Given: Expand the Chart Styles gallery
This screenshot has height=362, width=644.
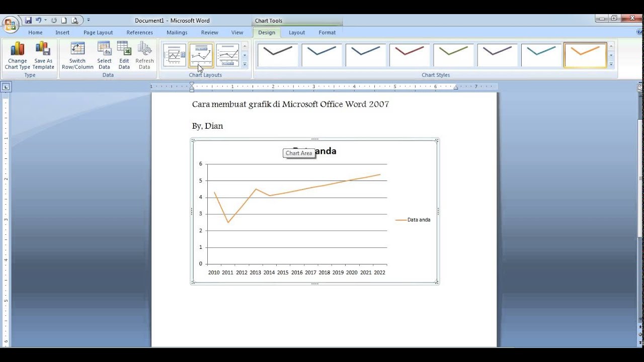Looking at the screenshot, I should tap(611, 64).
